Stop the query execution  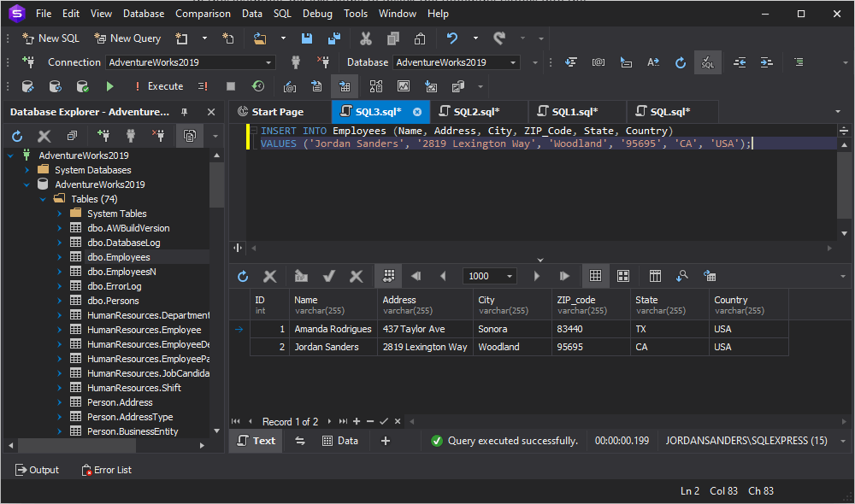tap(229, 85)
